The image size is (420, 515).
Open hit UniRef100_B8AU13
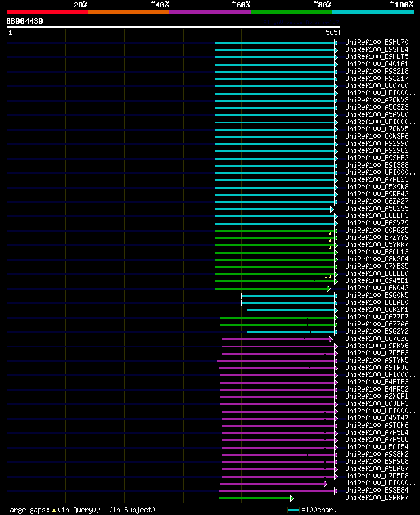click(377, 252)
